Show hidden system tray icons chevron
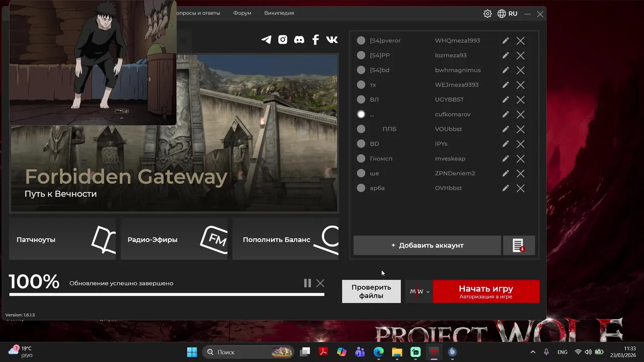Image resolution: width=644 pixels, height=362 pixels. (533, 352)
